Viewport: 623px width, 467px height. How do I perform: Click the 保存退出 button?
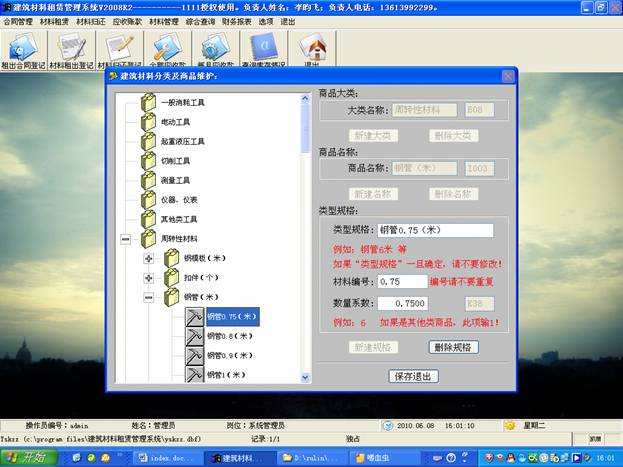click(x=413, y=376)
